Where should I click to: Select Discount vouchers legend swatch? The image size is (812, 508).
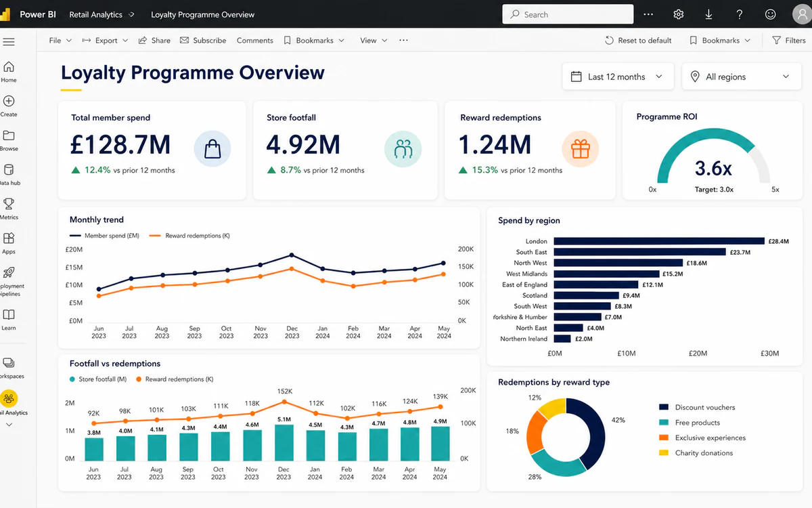(664, 407)
